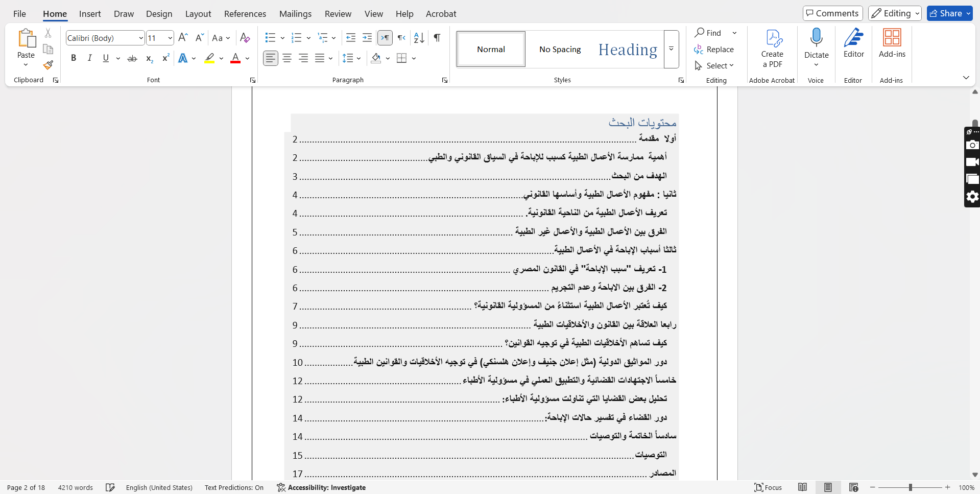Open Add-ins gallery
This screenshot has height=494, width=980.
(892, 43)
